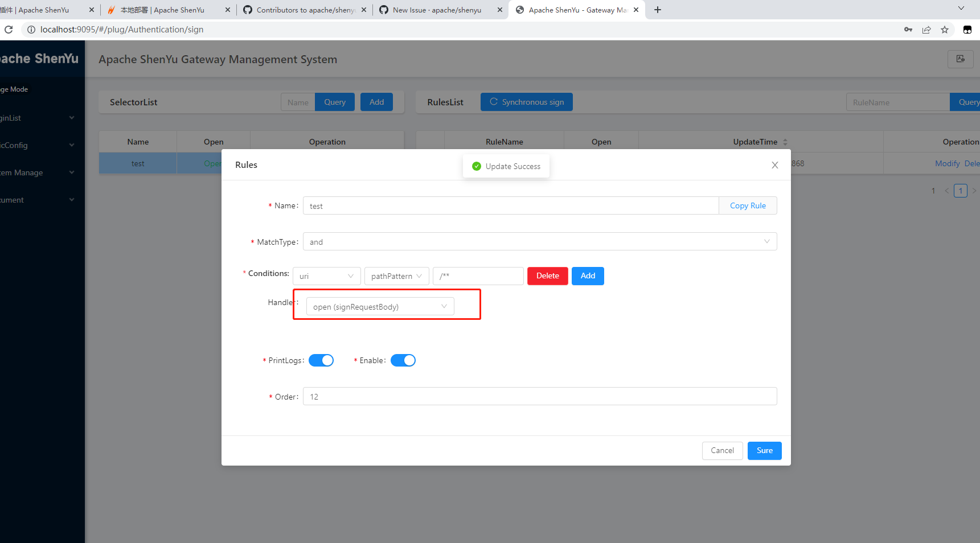
Task: Click the previous page arrow in pagination
Action: click(x=946, y=191)
